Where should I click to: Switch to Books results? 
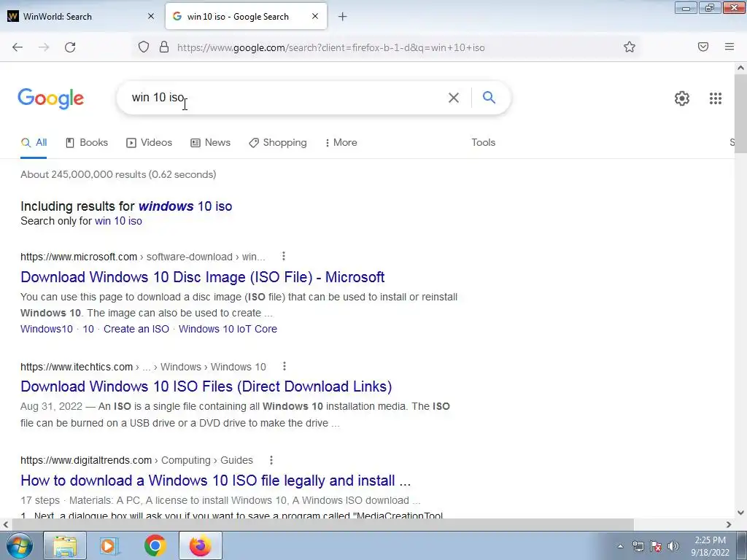[x=87, y=142]
